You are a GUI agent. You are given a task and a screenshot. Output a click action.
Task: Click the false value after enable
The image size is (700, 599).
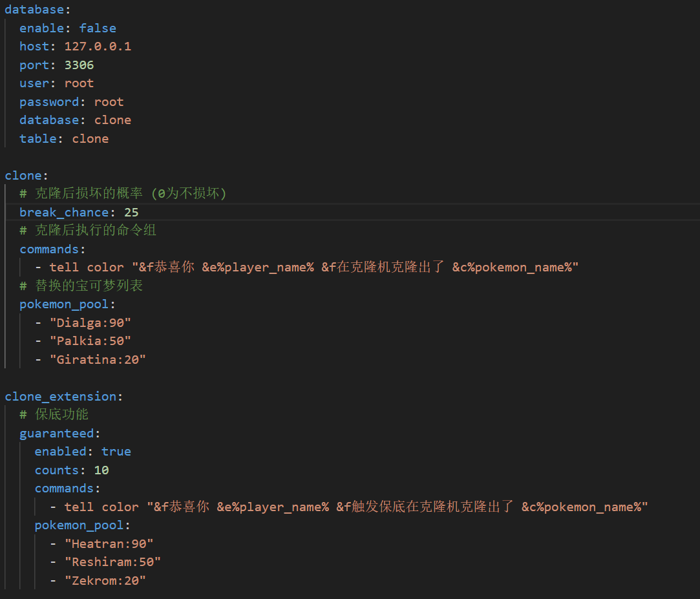[98, 28]
